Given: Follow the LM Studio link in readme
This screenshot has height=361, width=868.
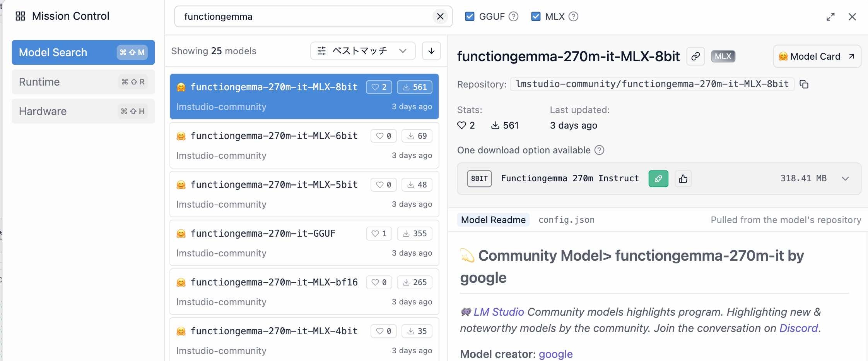Looking at the screenshot, I should (499, 312).
